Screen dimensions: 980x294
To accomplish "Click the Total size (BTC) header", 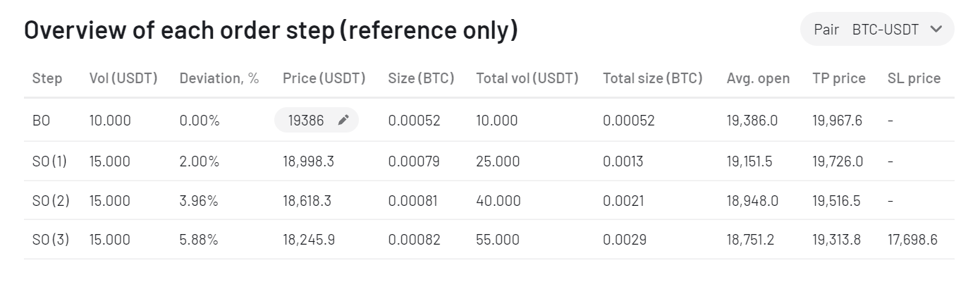I will 653,78.
